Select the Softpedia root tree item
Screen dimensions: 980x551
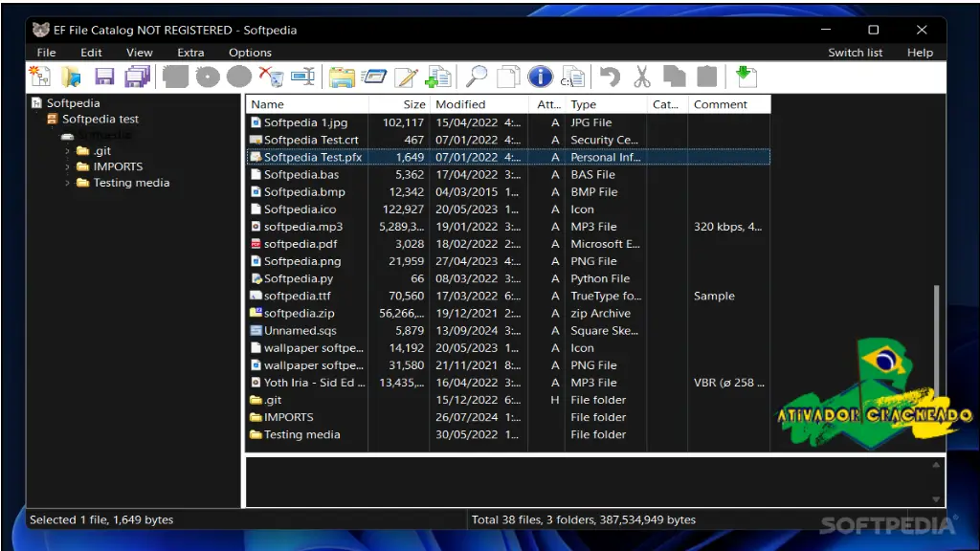click(x=73, y=103)
